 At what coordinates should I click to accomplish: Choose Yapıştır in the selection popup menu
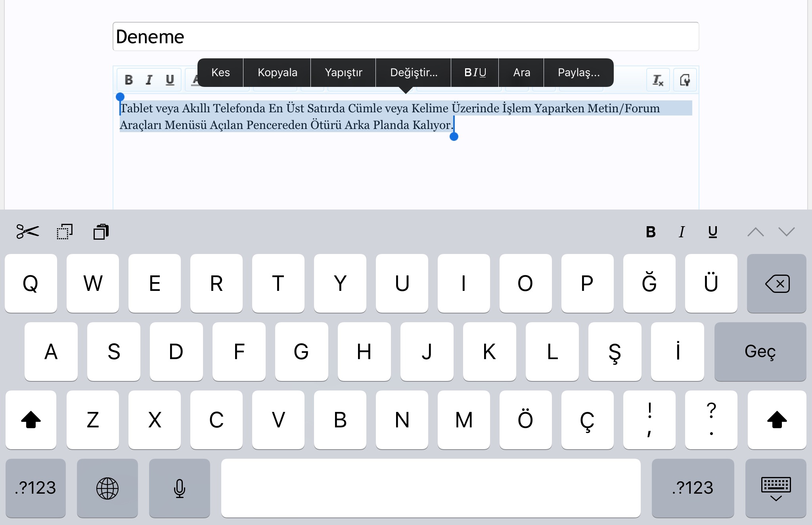point(343,73)
